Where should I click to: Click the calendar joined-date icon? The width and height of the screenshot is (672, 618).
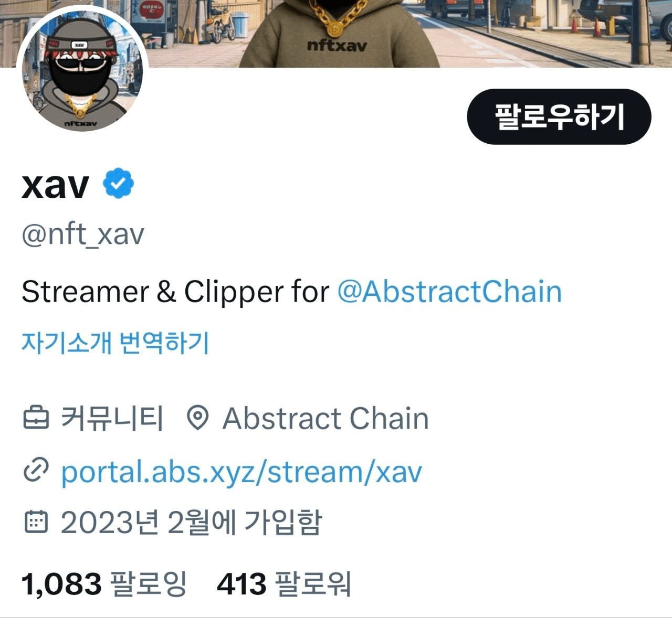(x=36, y=521)
